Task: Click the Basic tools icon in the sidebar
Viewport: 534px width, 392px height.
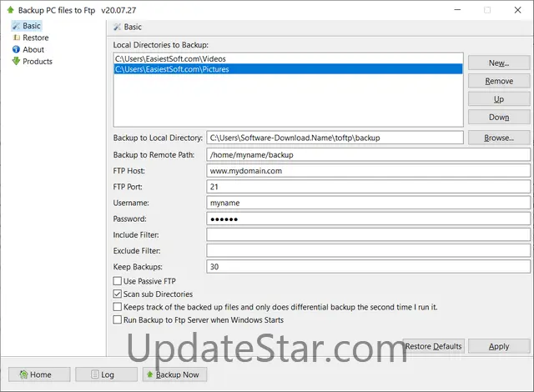Action: [16, 26]
